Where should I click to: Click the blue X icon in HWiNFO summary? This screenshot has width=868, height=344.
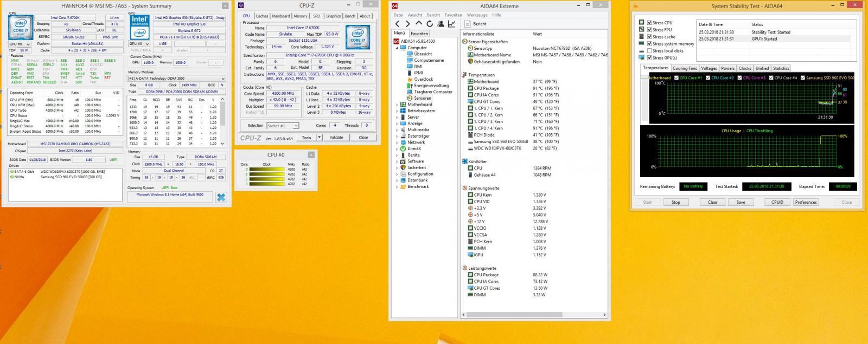pos(221,197)
